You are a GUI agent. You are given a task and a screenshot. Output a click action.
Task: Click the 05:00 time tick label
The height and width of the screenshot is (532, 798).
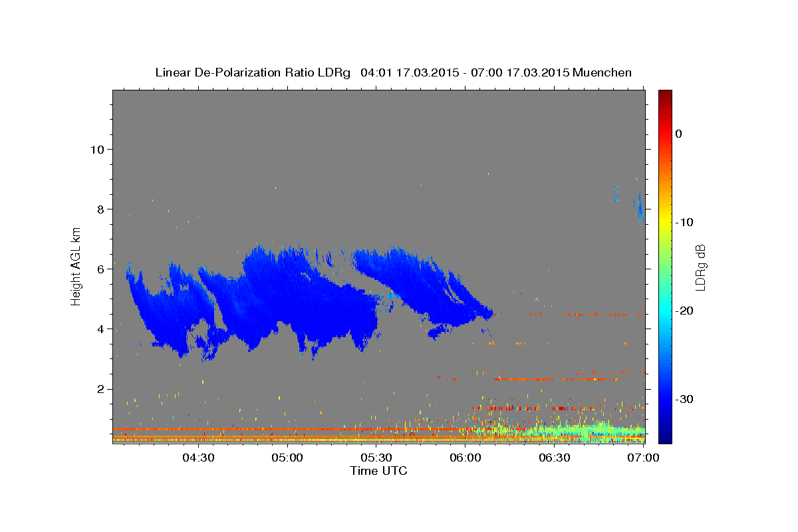pyautogui.click(x=287, y=458)
